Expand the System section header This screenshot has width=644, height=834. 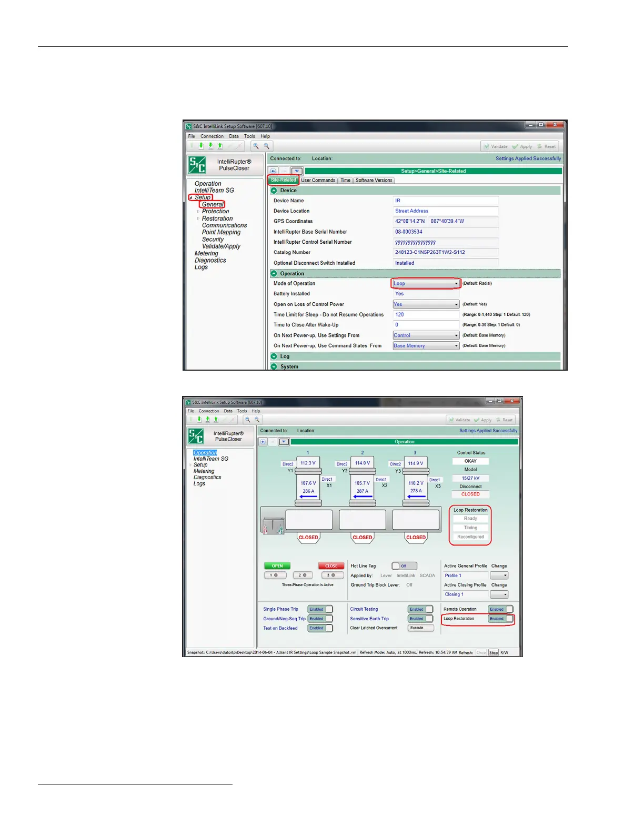coord(415,366)
